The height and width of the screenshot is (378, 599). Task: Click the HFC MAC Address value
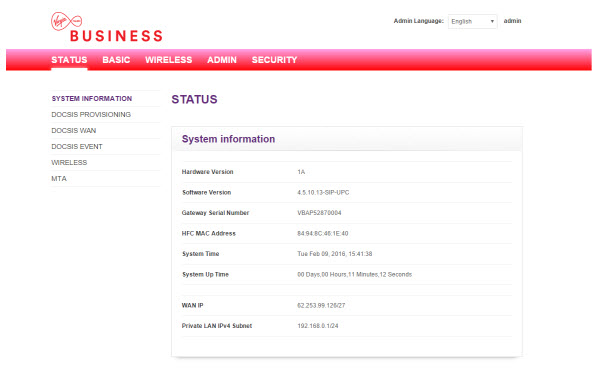point(323,234)
